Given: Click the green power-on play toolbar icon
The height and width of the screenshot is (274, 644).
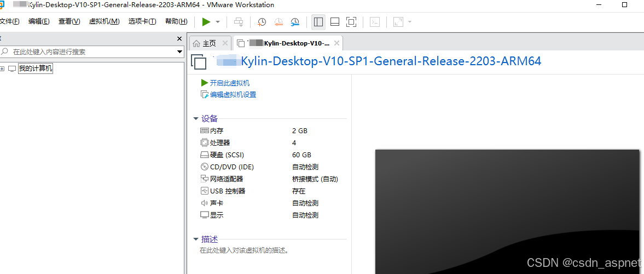Looking at the screenshot, I should coord(206,22).
